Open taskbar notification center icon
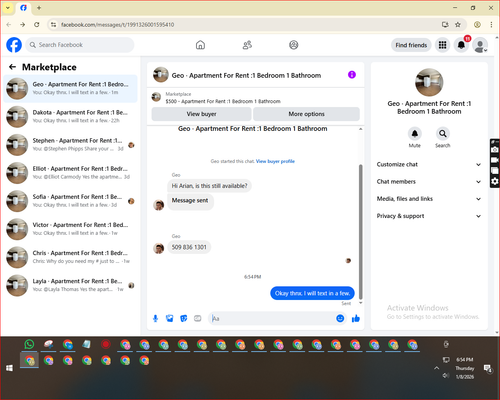Viewport: 500px width, 400px height. 488,368
